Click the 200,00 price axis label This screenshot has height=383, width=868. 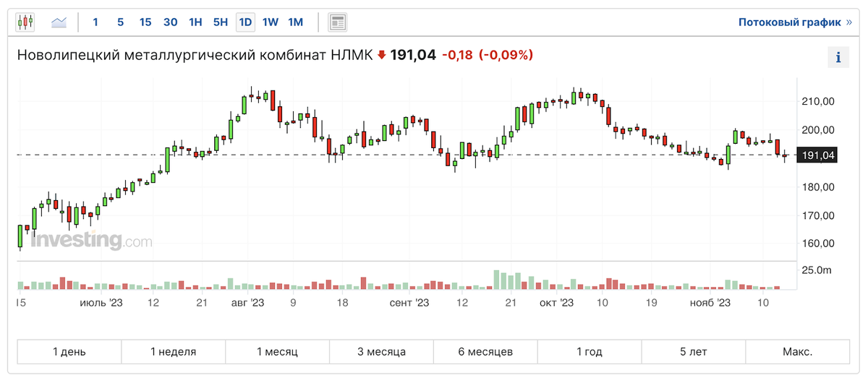pos(819,130)
